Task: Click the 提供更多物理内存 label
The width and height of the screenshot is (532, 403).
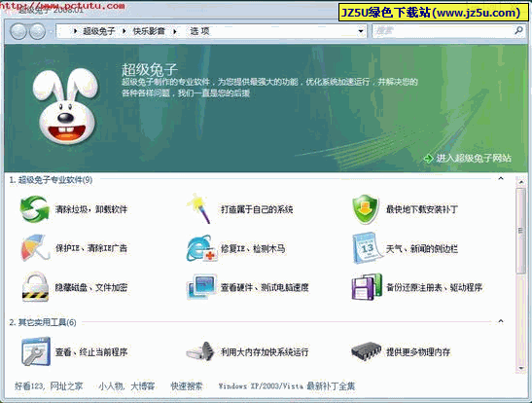Action: 418,351
